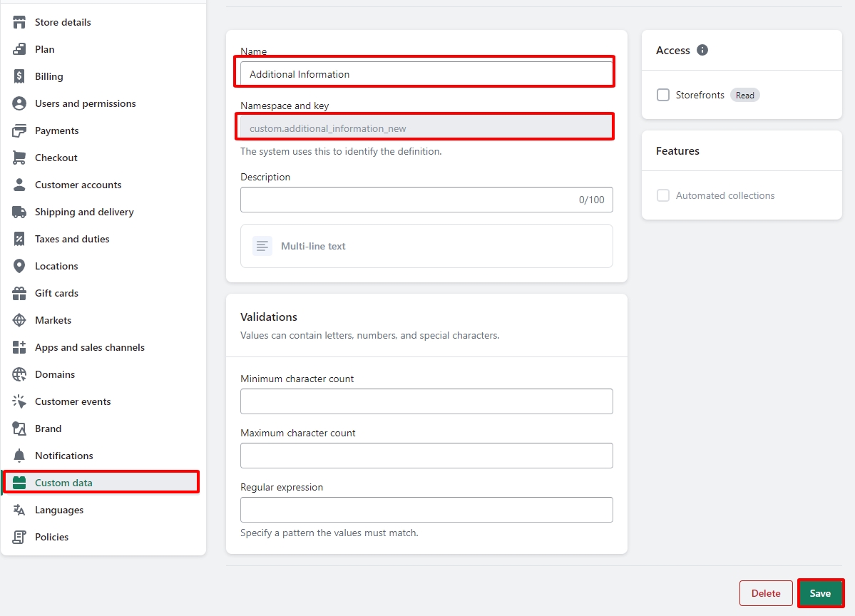
Task: Click the Users and permissions person icon
Action: (19, 103)
